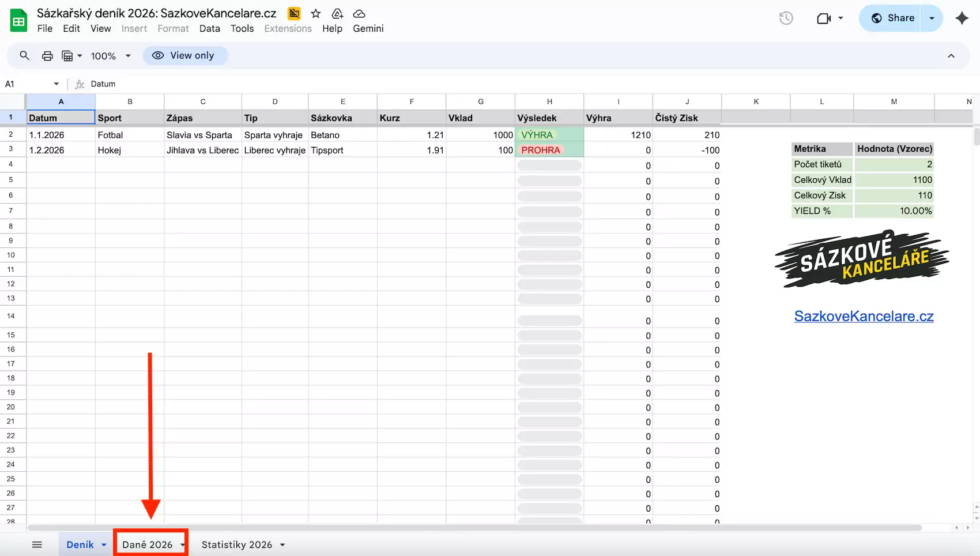
Task: Open the Data menu
Action: click(209, 28)
